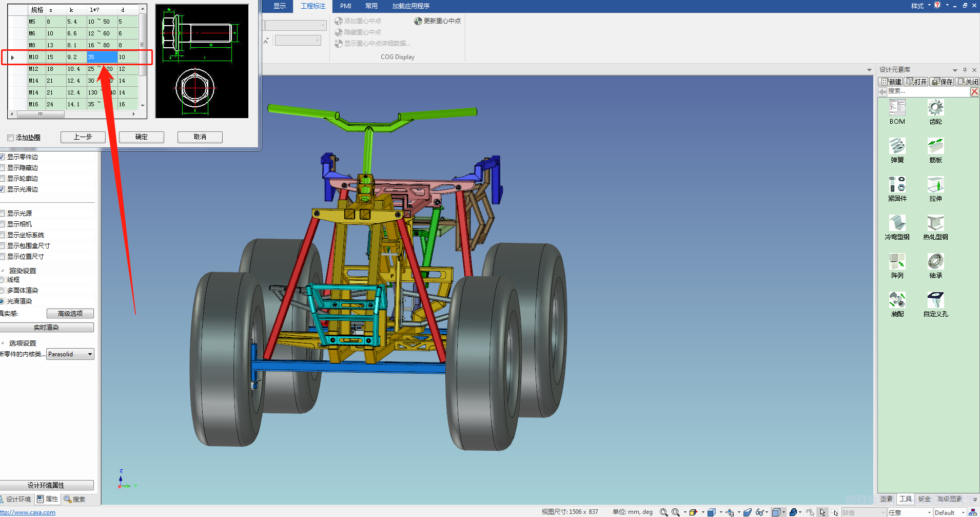Click the network tree icon at status bar end

(x=973, y=512)
